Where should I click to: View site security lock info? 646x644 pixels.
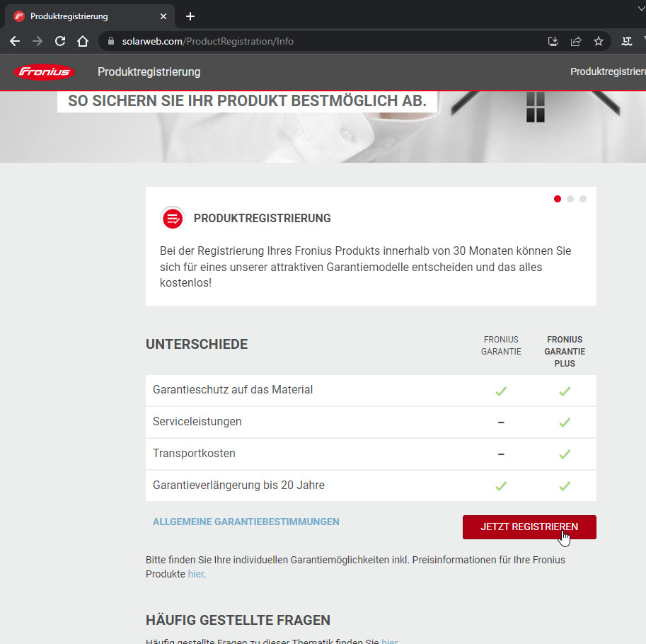(x=110, y=41)
